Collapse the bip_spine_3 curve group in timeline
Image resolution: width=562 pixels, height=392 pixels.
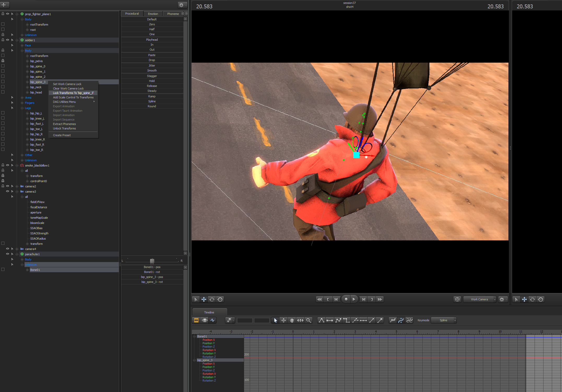click(x=194, y=360)
